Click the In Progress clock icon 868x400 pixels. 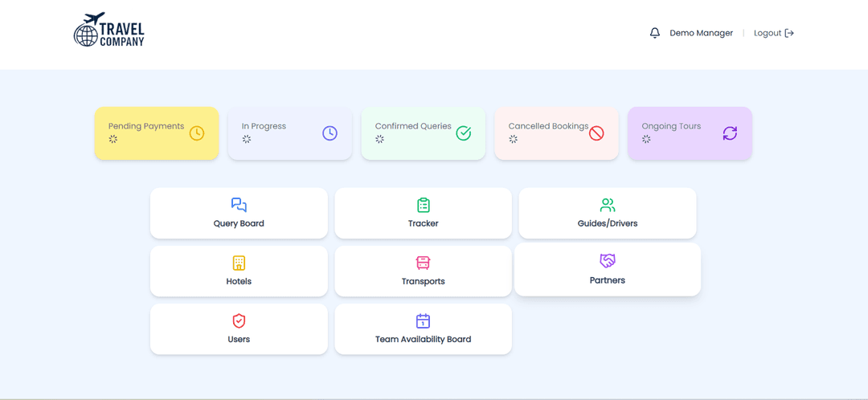coord(330,133)
